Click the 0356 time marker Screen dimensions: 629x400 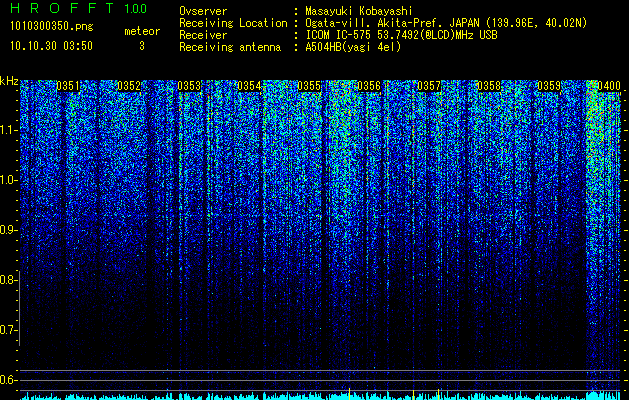[369, 86]
